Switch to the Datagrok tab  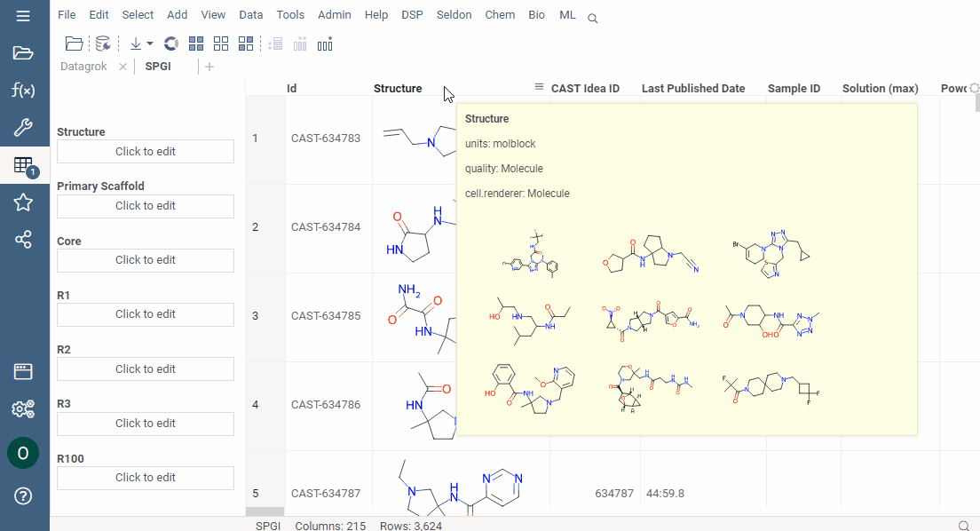(x=83, y=65)
